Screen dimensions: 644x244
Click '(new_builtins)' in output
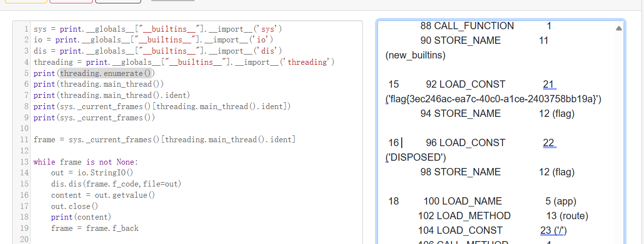pyautogui.click(x=415, y=55)
